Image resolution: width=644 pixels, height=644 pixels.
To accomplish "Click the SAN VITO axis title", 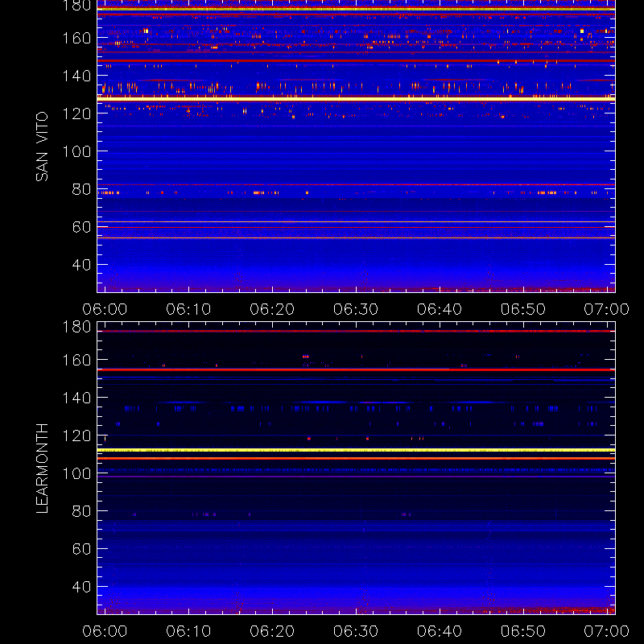I will pos(42,147).
